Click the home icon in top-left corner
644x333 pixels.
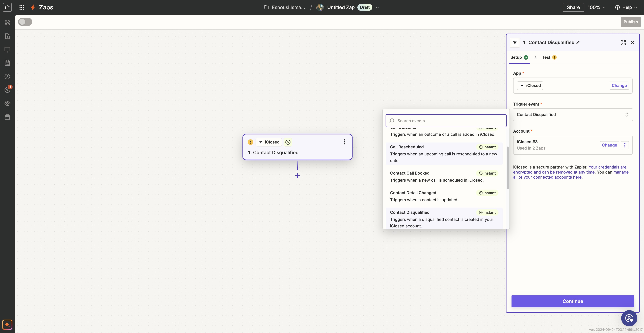(x=7, y=7)
